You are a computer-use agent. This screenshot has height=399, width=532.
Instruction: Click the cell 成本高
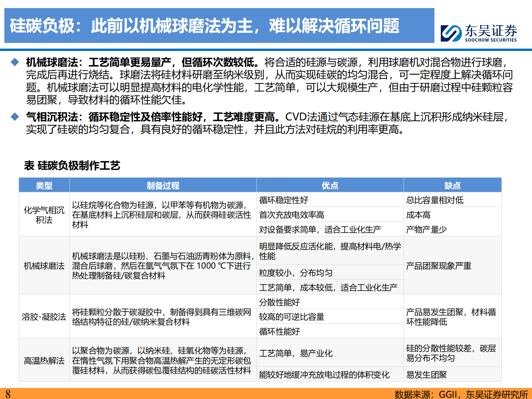(x=453, y=215)
